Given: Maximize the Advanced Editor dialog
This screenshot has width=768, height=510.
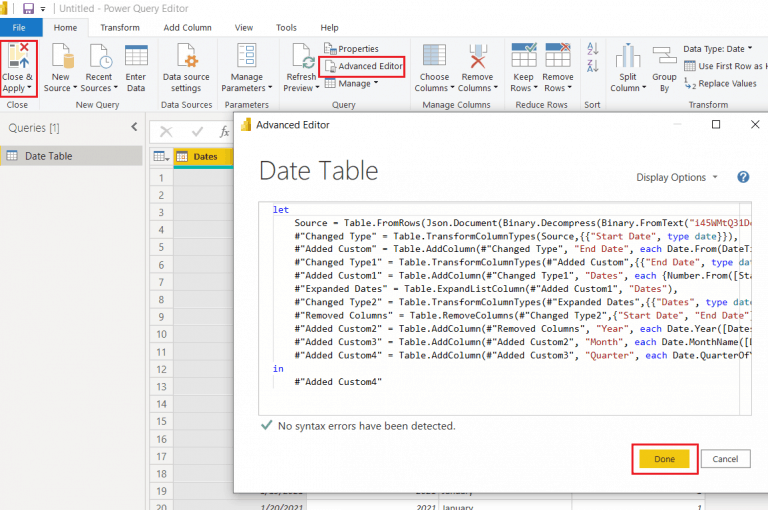Looking at the screenshot, I should click(716, 124).
